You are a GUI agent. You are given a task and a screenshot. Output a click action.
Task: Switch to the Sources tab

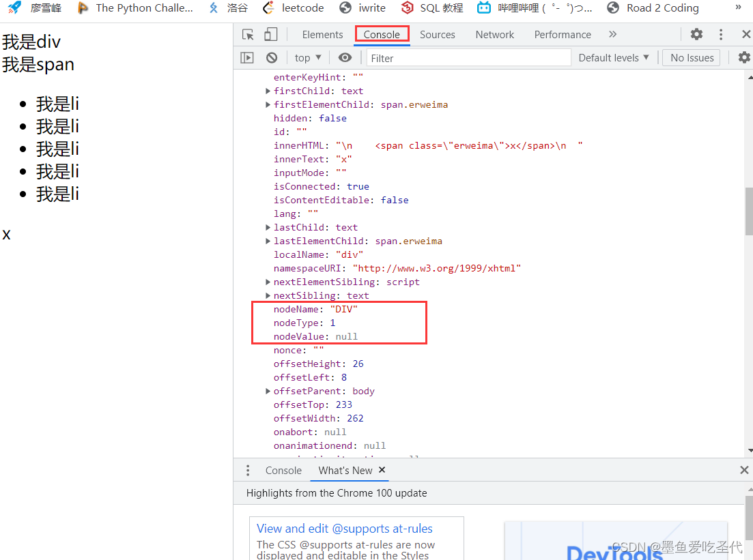pyautogui.click(x=437, y=35)
